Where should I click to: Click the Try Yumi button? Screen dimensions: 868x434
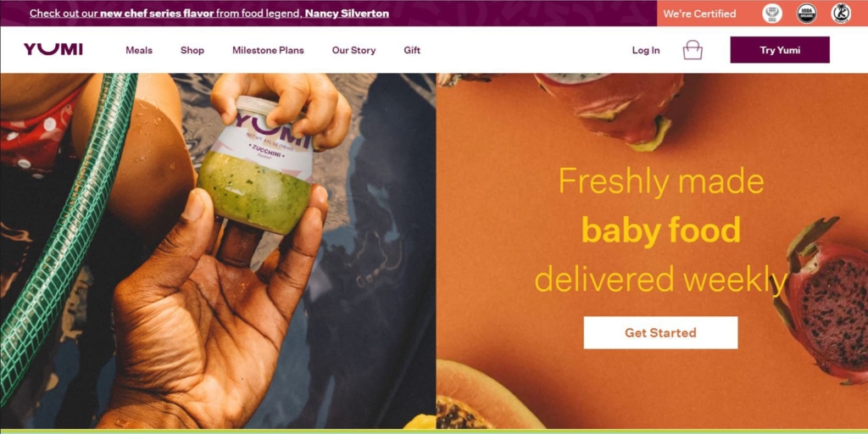point(780,50)
